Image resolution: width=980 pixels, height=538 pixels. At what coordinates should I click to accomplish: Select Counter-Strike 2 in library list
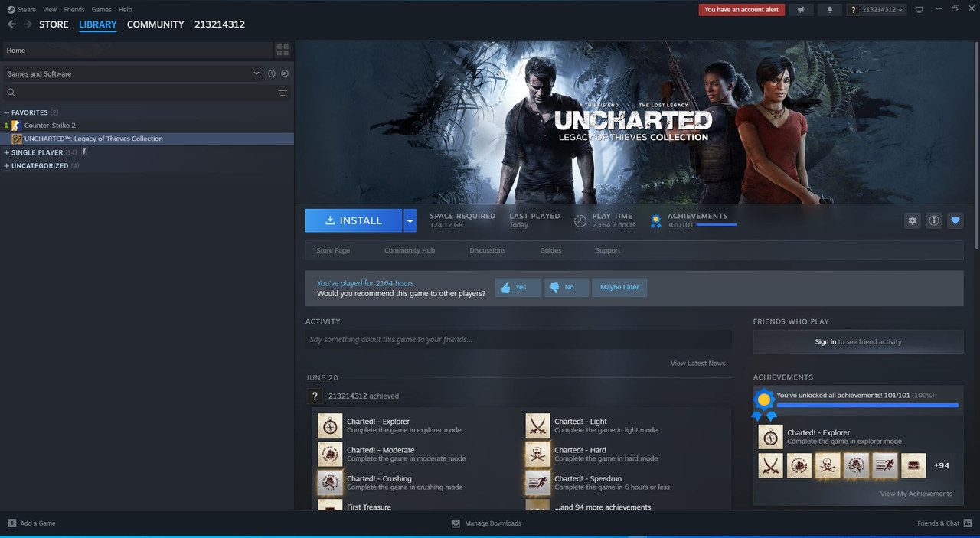click(147, 126)
